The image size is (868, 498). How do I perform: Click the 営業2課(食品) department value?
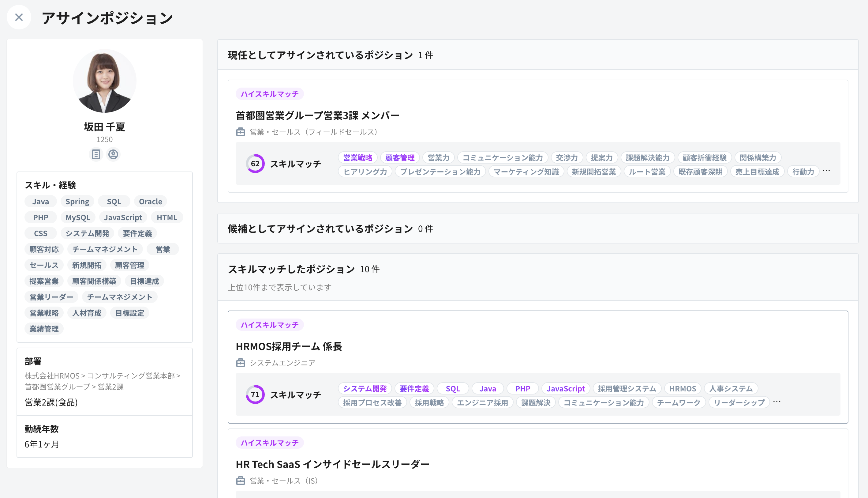[51, 402]
